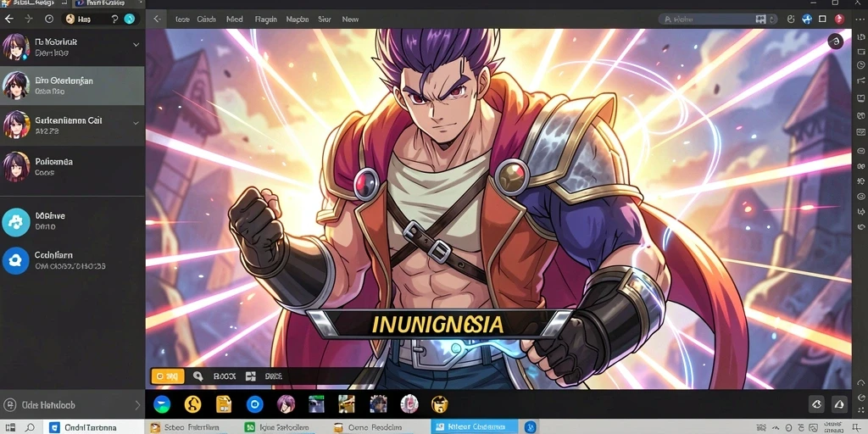Expand the 'Ude Hendoob' arrow at sidebar bottom

137,405
